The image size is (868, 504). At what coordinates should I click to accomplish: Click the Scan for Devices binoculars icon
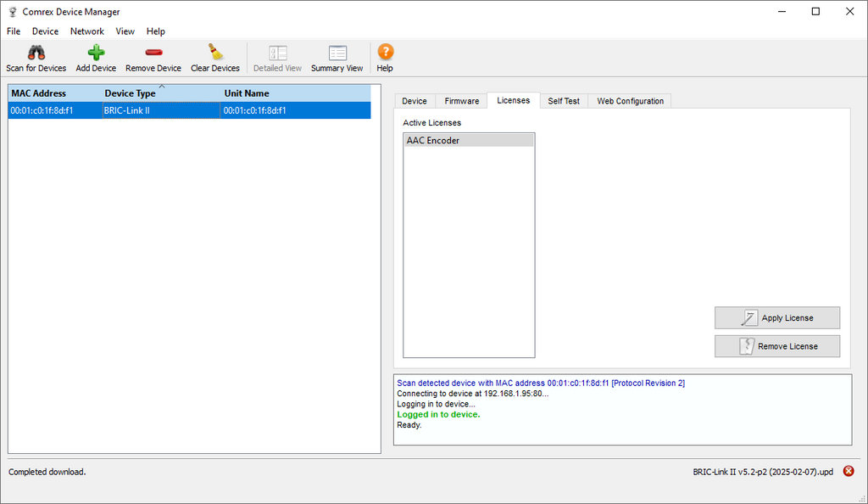point(36,53)
